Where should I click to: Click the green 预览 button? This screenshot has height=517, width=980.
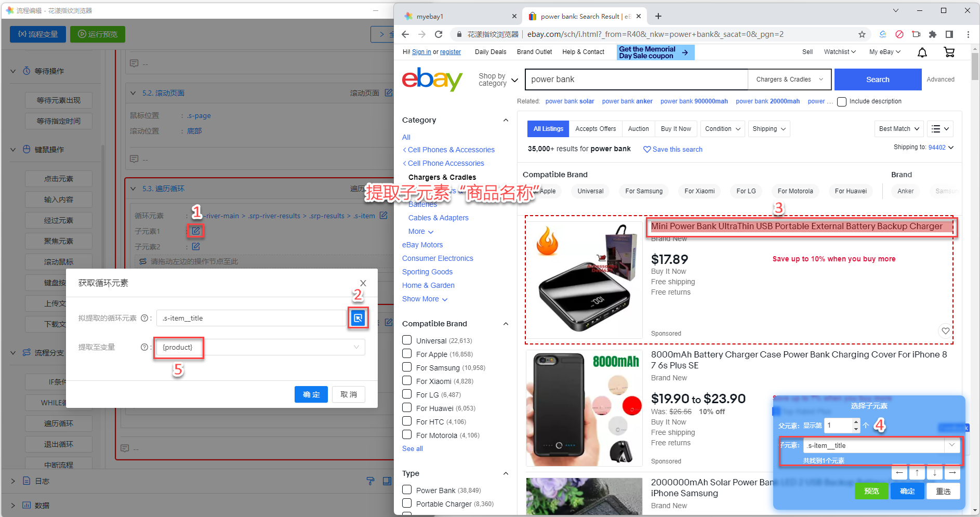(x=871, y=491)
